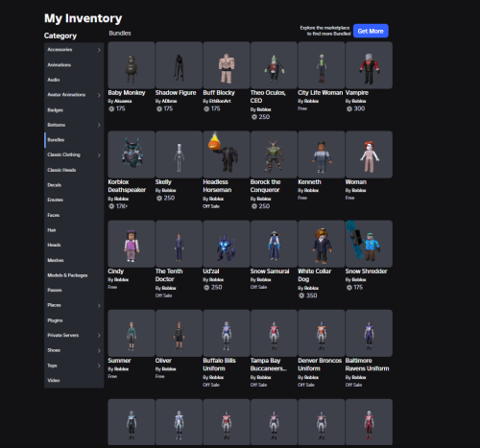This screenshot has width=480, height=448.
Task: Open White Collar Dog thumbnail
Action: [322, 244]
